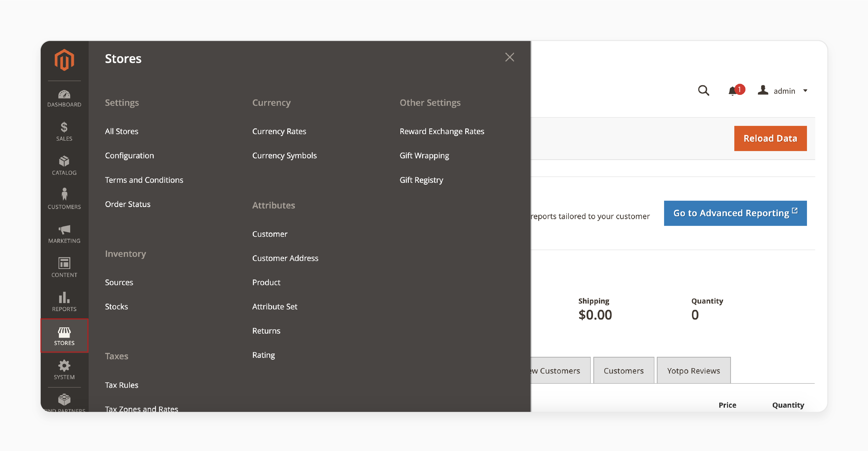Open Reward Exchange Rates
868x451 pixels.
click(442, 131)
